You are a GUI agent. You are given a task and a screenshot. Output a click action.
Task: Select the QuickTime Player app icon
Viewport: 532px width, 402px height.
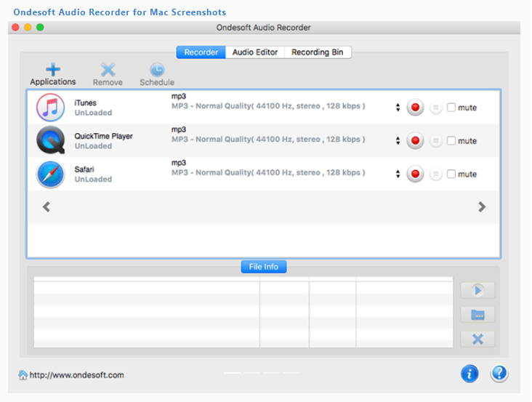[51, 140]
